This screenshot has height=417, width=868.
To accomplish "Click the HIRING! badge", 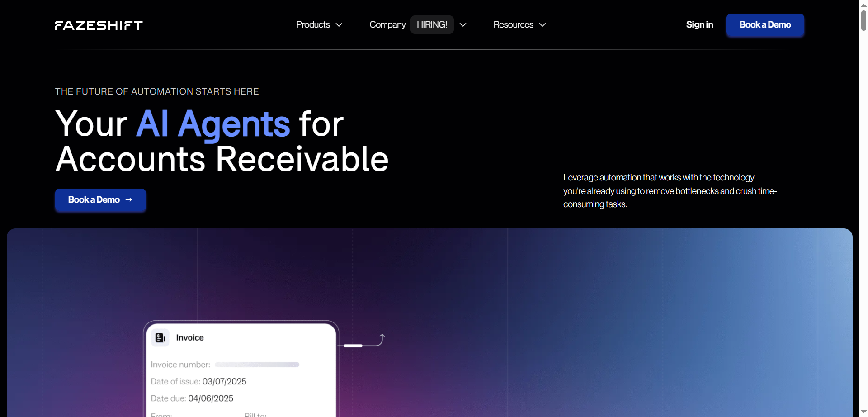I will click(x=432, y=24).
